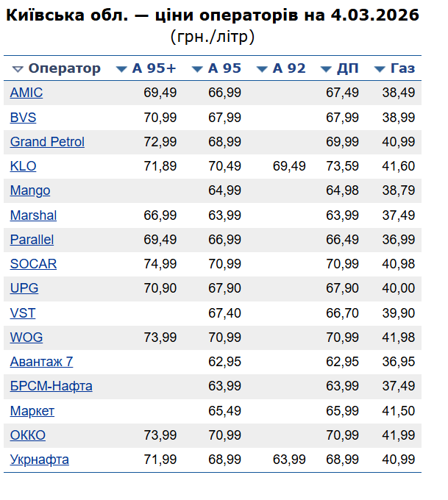Click the arrow icon beside A 92
Image resolution: width=448 pixels, height=500 pixels.
click(x=262, y=69)
